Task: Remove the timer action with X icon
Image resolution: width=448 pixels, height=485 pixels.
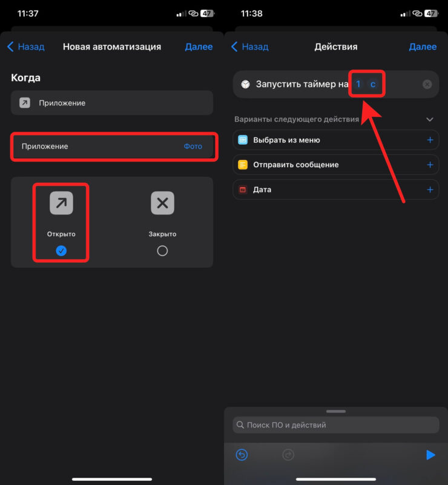Action: click(427, 84)
